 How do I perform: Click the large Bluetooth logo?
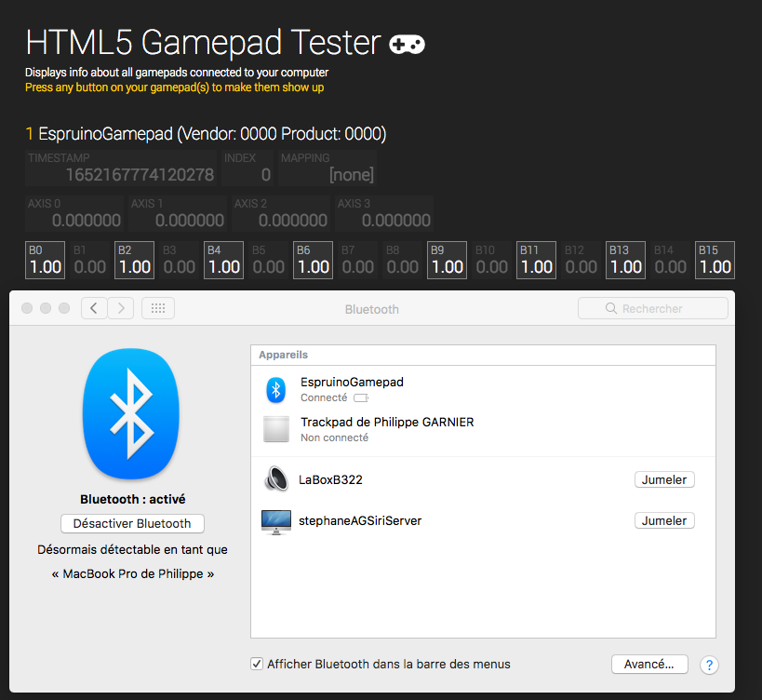pos(131,413)
